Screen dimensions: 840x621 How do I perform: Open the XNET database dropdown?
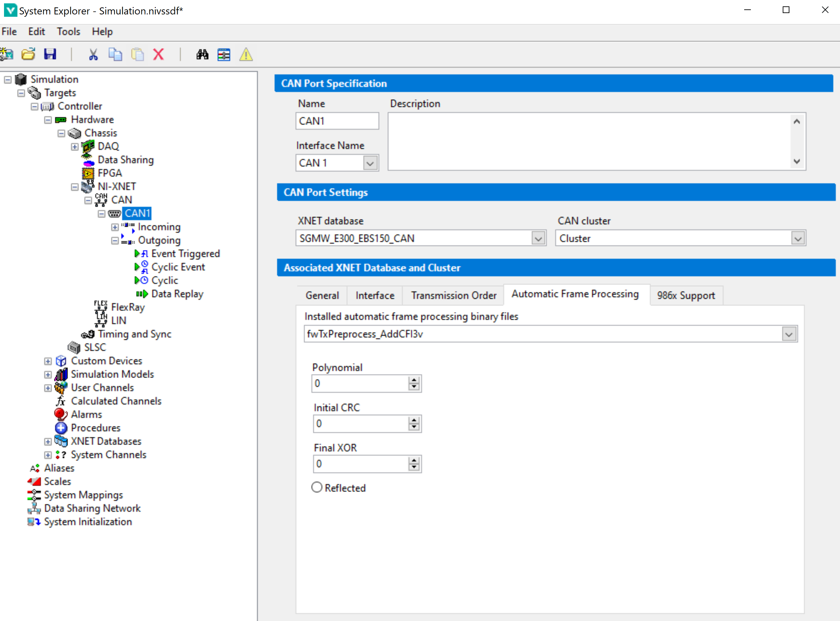[x=537, y=238]
